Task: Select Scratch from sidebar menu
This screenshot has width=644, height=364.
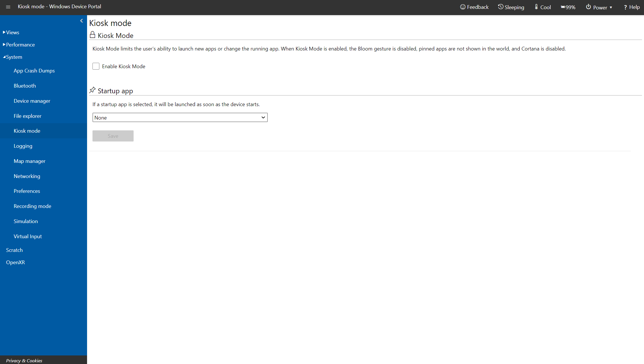Action: [x=14, y=250]
